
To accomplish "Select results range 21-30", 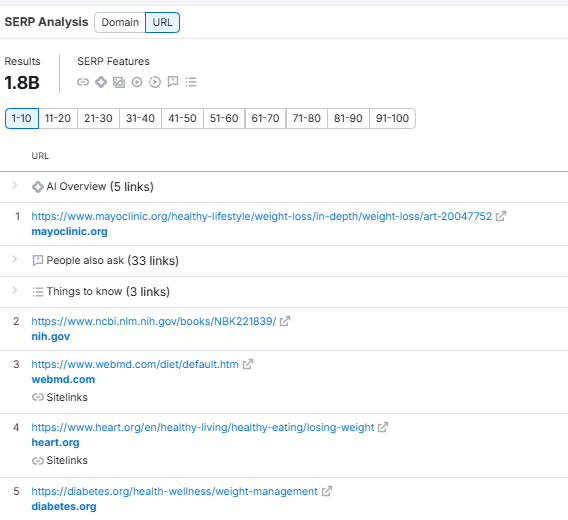I will pos(99,118).
